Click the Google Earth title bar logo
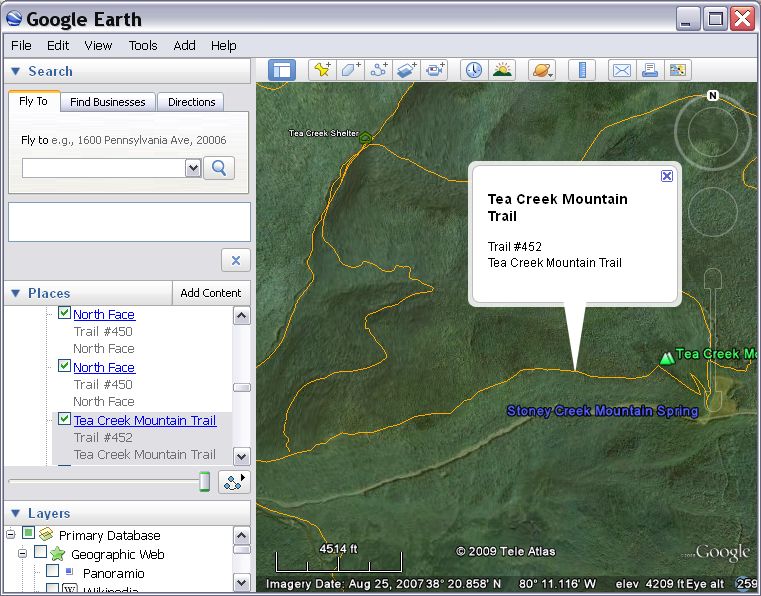Viewport: 761px width, 596px height. pyautogui.click(x=14, y=18)
